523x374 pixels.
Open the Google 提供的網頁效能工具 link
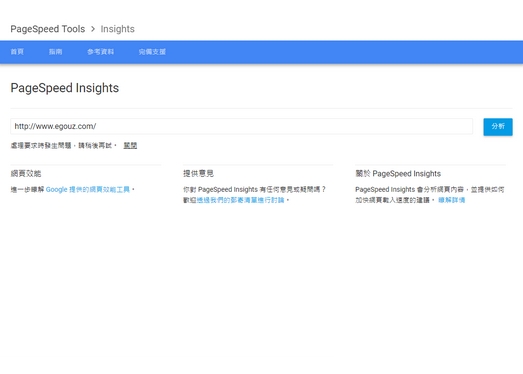click(x=88, y=190)
